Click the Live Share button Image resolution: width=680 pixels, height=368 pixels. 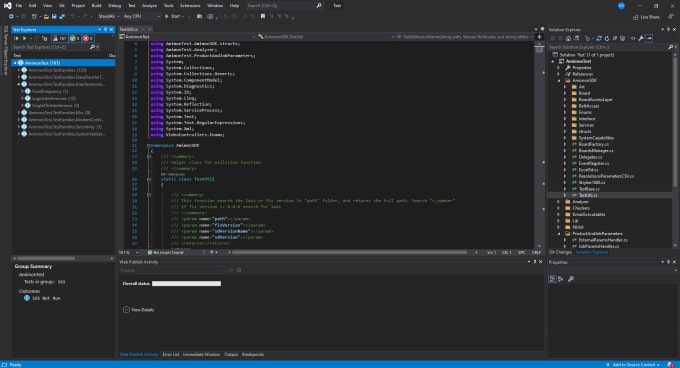[646, 17]
